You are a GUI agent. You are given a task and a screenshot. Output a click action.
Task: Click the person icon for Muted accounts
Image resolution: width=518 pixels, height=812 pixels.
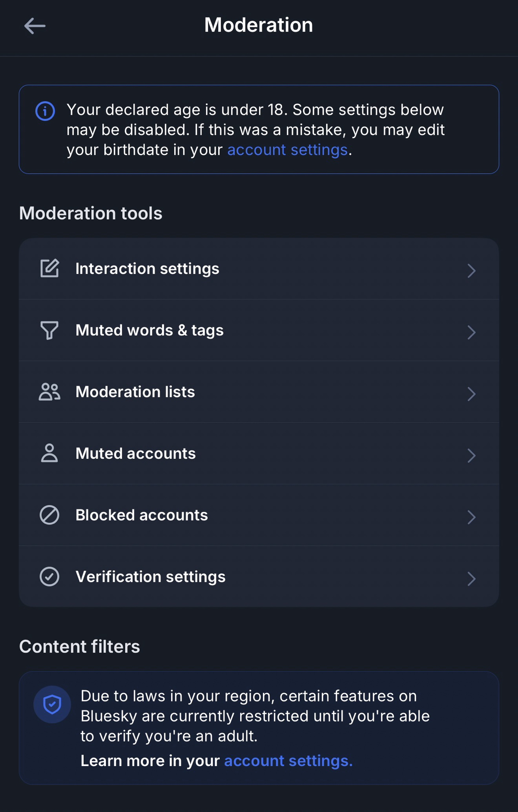click(x=50, y=453)
